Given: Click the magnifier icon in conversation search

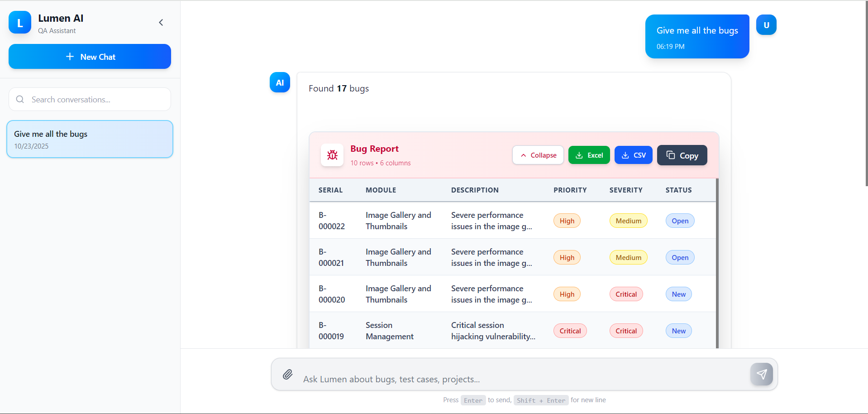Looking at the screenshot, I should tap(20, 99).
